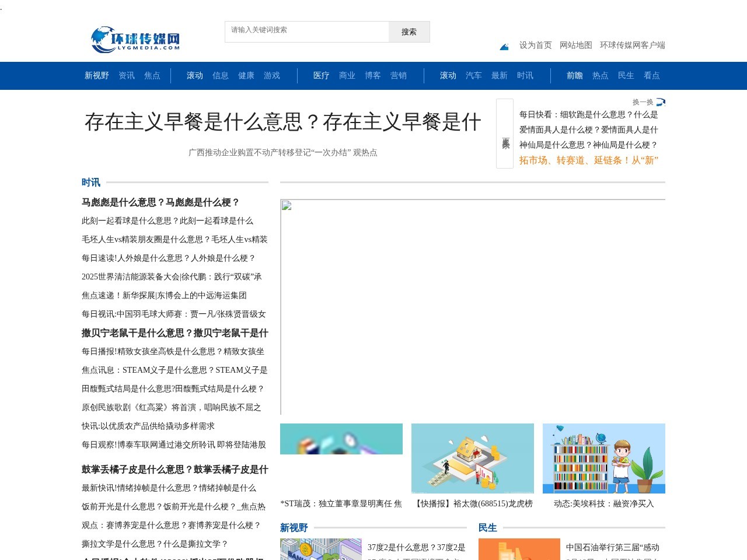The width and height of the screenshot is (747, 560).
Task: Open 【快播报】裕太微(688515)龙虎榜 caption
Action: [473, 503]
